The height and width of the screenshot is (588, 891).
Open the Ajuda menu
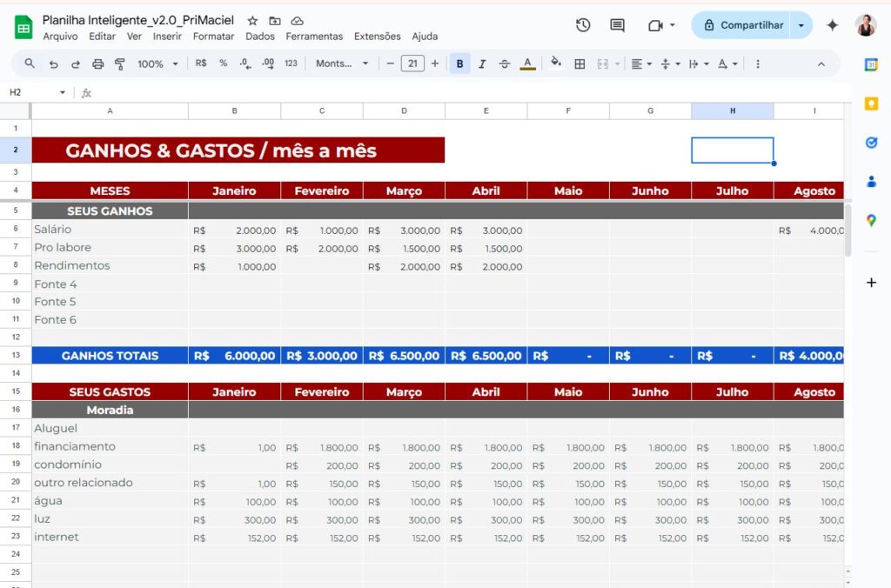[x=425, y=37]
